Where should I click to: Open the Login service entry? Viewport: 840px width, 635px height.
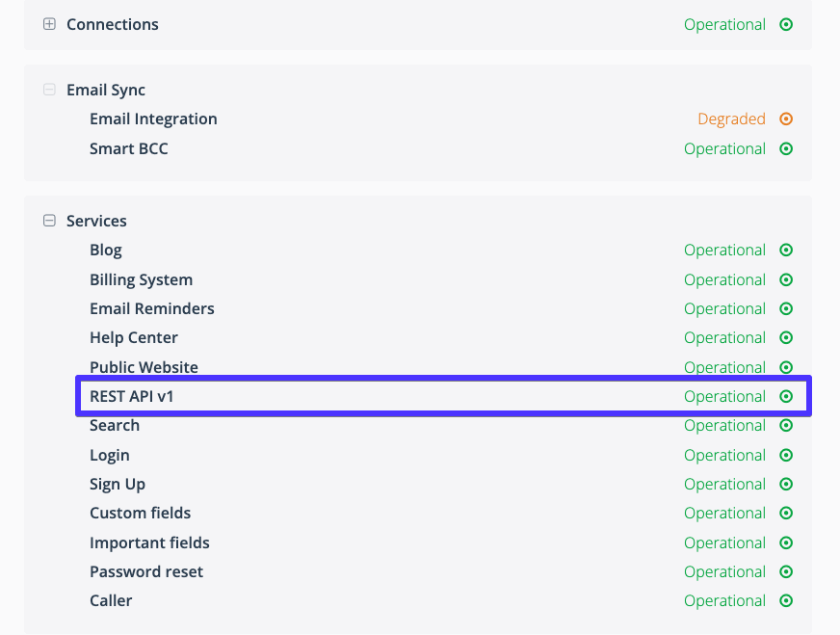[x=109, y=455]
